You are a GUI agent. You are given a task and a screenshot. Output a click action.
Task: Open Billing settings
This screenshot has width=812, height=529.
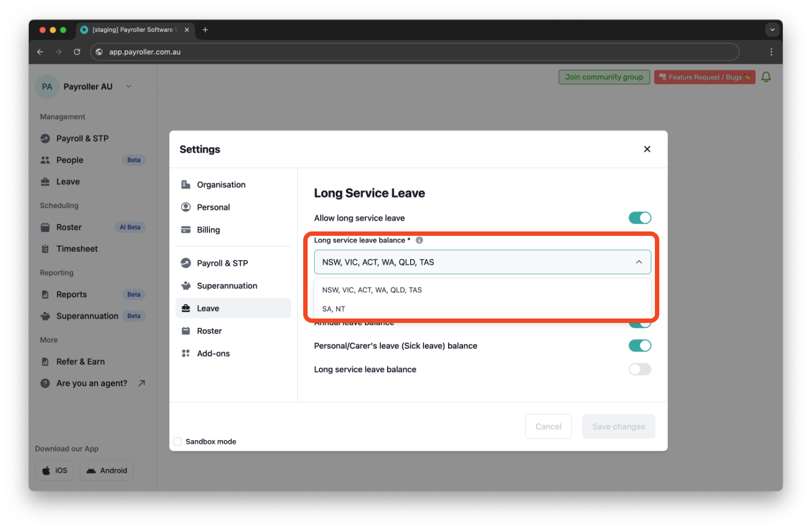208,230
